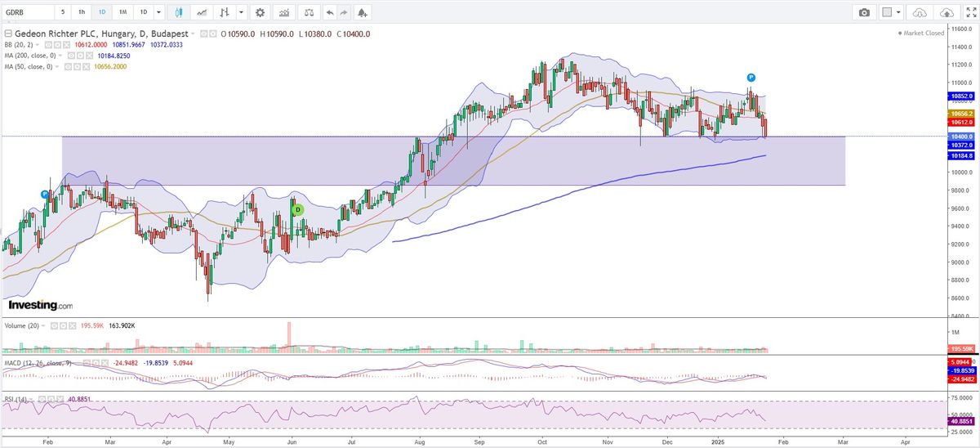
Task: Hide the Gedeon Richter main series
Action: [x=203, y=34]
